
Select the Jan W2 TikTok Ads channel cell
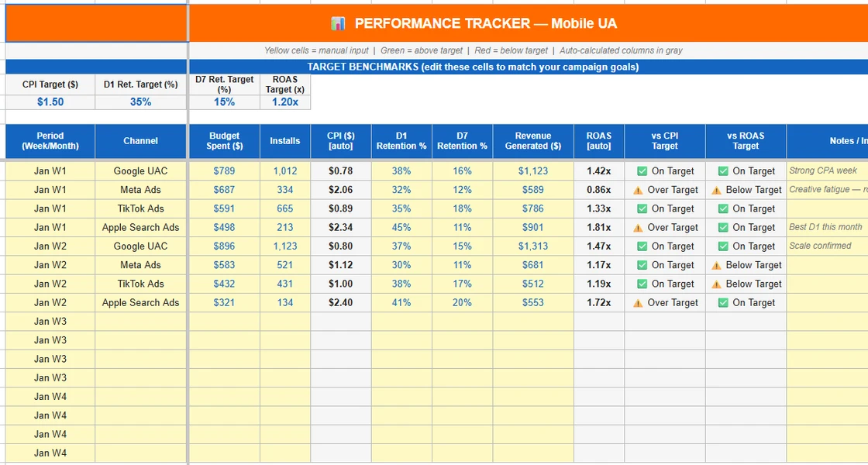140,284
